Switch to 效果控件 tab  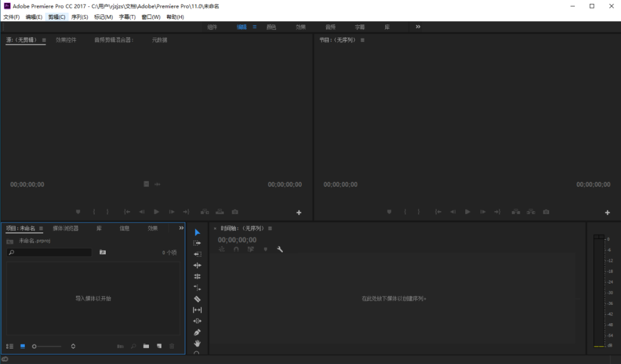(x=66, y=40)
